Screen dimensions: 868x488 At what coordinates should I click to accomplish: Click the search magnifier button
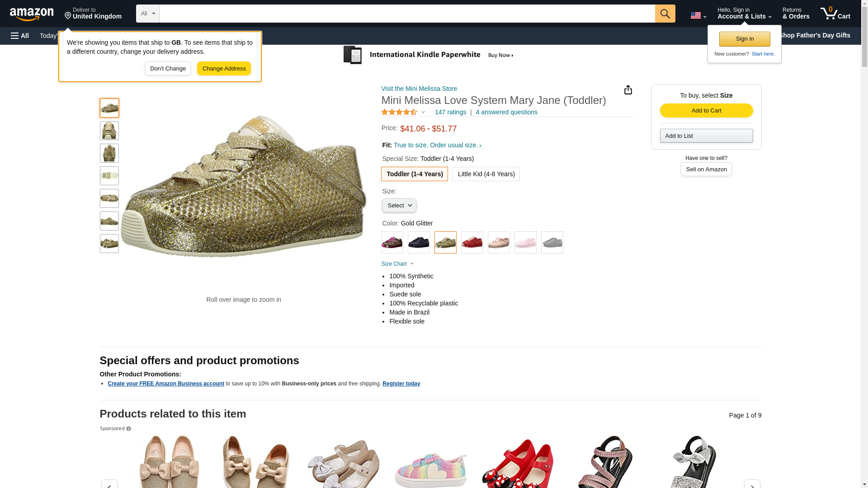[665, 14]
